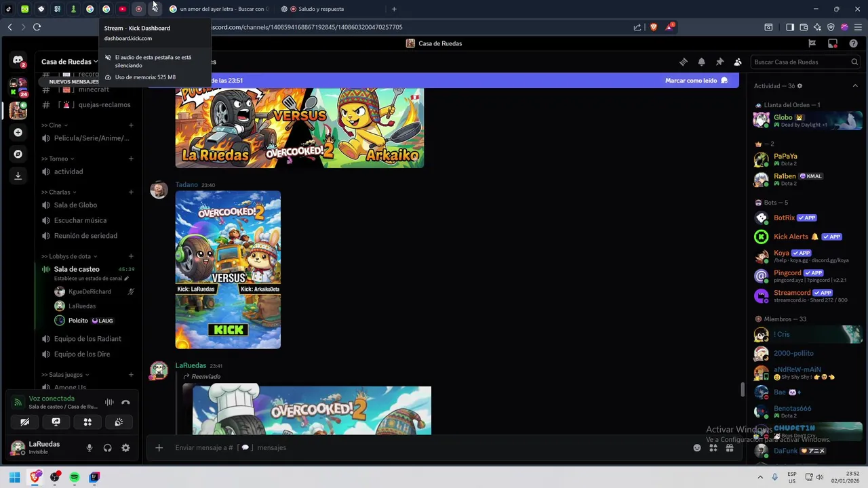Collapse the Cine channel category
Viewport: 868px width, 488px height.
(x=54, y=125)
